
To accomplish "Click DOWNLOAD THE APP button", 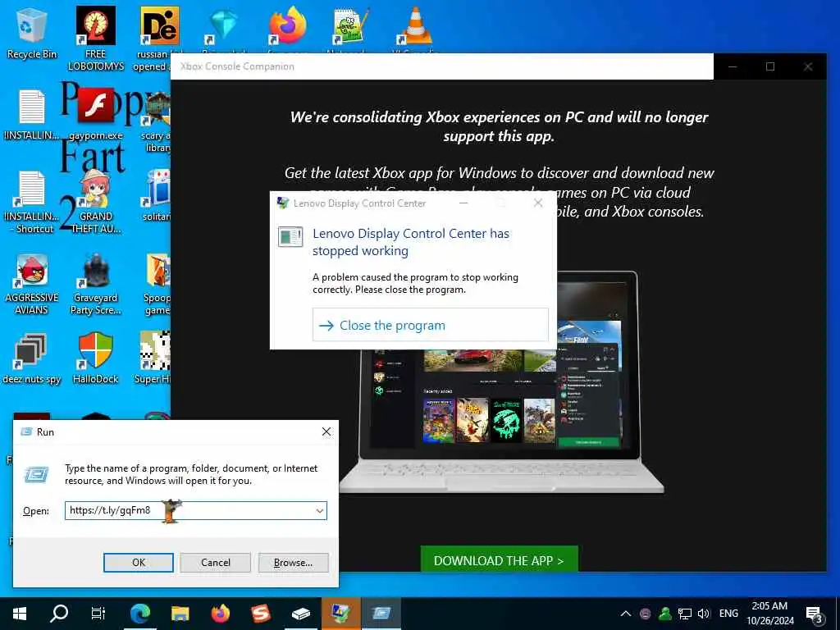I will pos(500,559).
